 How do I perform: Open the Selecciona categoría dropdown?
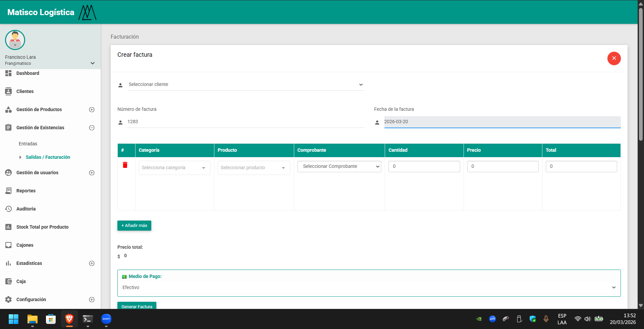click(174, 168)
